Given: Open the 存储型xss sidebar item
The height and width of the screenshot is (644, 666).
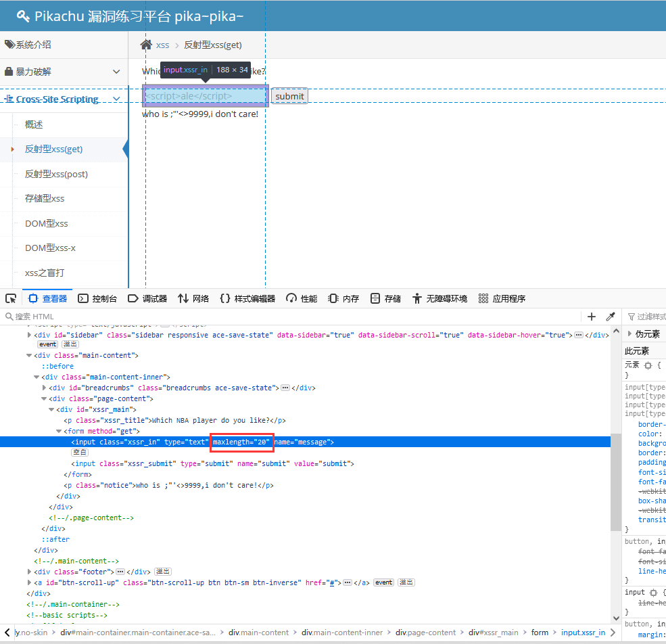Looking at the screenshot, I should [45, 198].
